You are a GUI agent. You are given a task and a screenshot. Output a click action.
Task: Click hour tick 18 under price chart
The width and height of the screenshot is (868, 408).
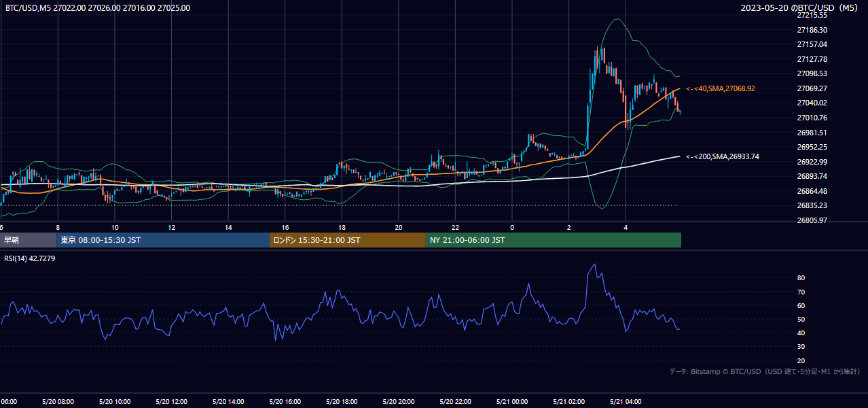(x=342, y=227)
